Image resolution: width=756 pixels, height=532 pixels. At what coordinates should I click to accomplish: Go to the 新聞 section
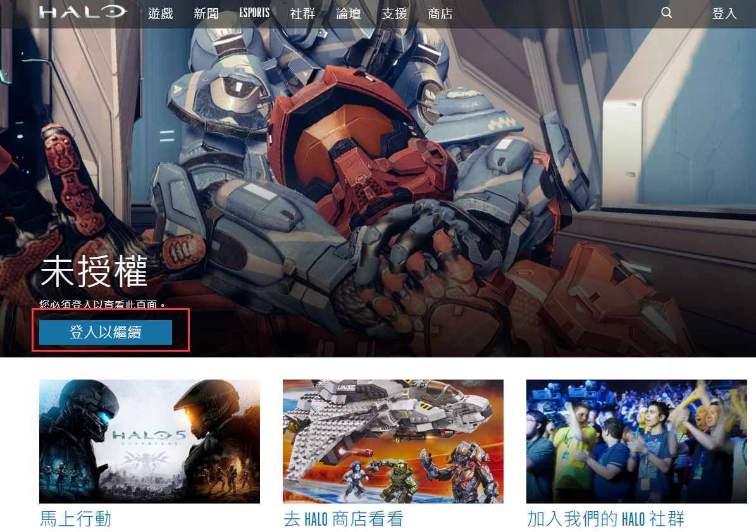coord(206,13)
